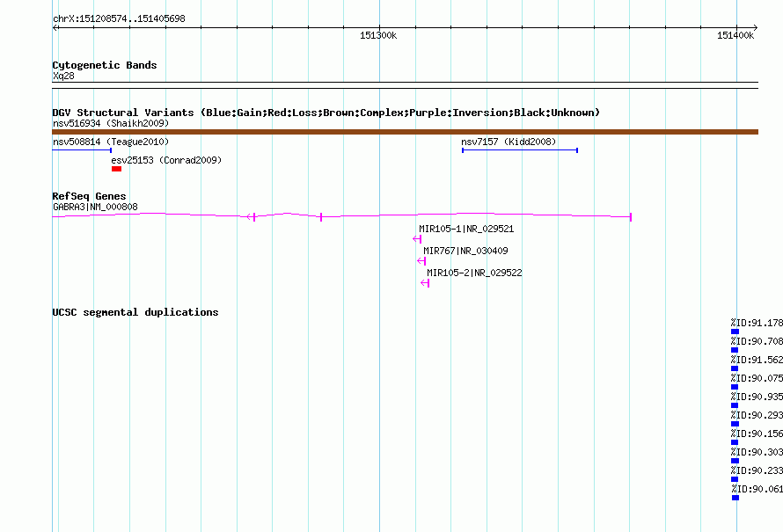Select the blue block under %ID:90.935
Image resolution: width=783 pixels, height=532 pixels.
click(734, 405)
